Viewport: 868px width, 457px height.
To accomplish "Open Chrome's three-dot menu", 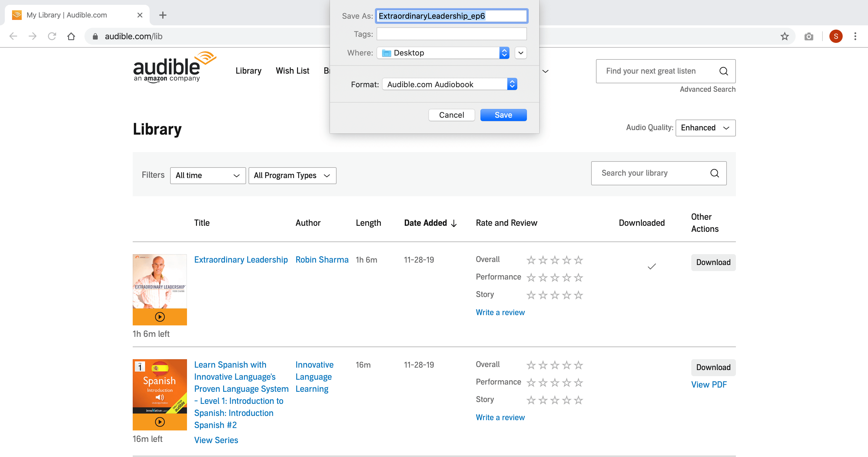I will coord(855,36).
